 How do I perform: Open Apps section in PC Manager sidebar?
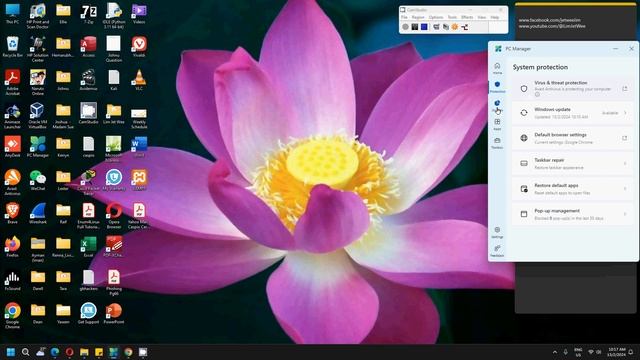pos(497,124)
